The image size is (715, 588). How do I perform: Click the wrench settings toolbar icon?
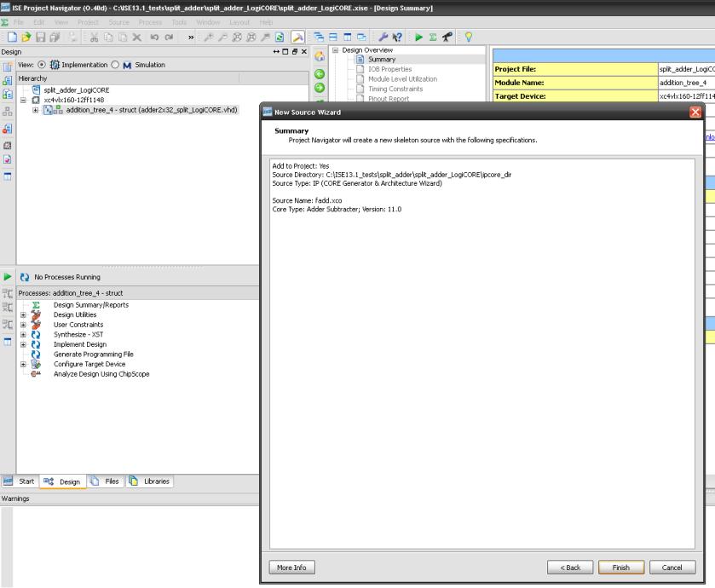pos(383,37)
